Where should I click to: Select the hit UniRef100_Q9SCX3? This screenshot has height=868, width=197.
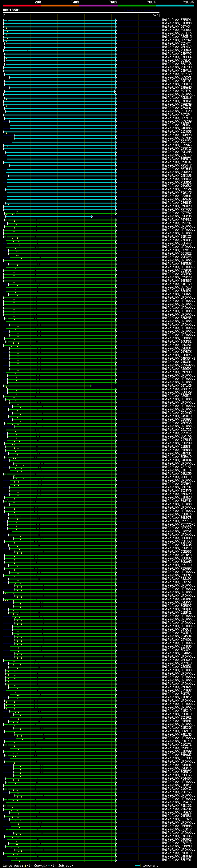coord(176,149)
